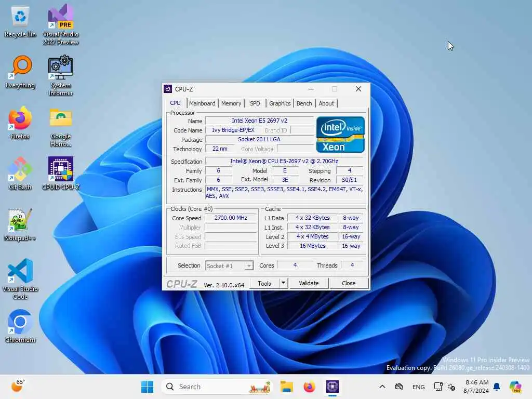Click the Code Name value Ivy Bridge-EP/EX

(233, 130)
